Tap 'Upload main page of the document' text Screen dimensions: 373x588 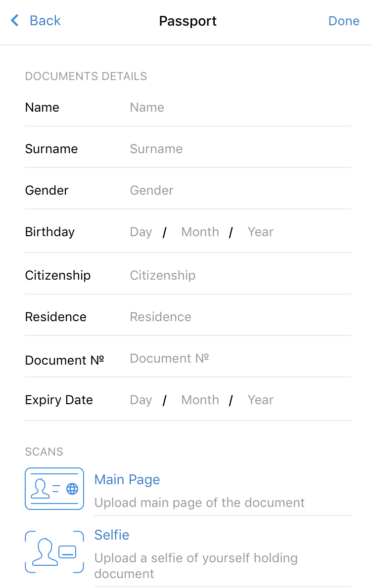coord(199,503)
